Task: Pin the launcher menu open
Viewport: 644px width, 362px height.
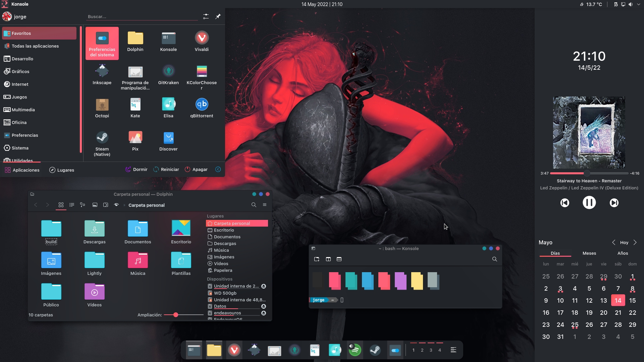Action: click(218, 16)
